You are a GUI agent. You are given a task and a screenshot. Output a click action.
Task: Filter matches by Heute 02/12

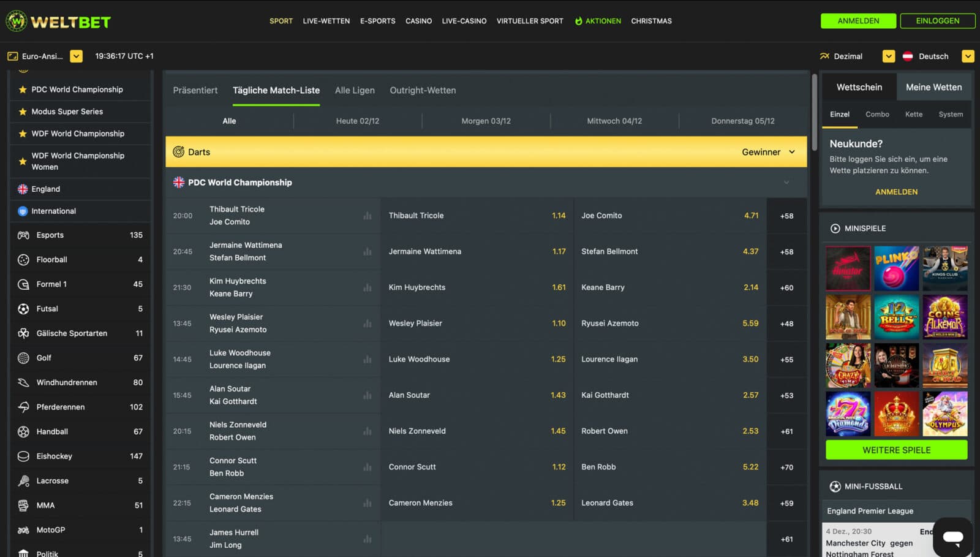(x=358, y=121)
